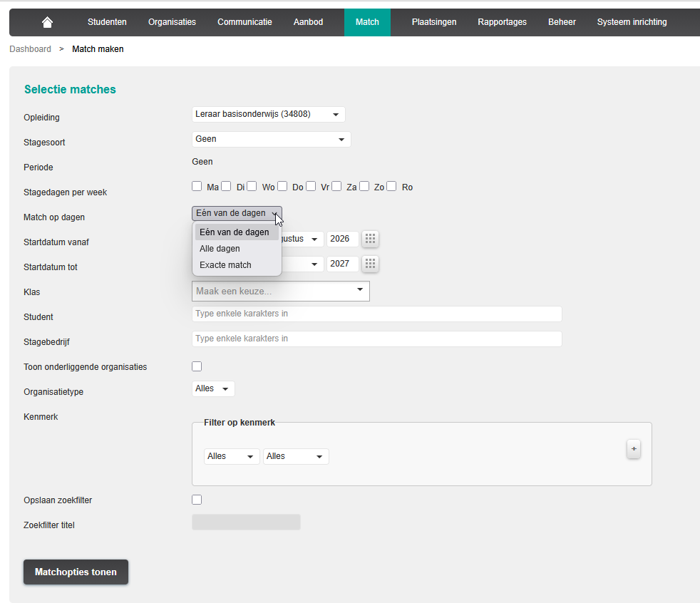
Task: Check the Zo stagedag checkbox
Action: coord(364,186)
